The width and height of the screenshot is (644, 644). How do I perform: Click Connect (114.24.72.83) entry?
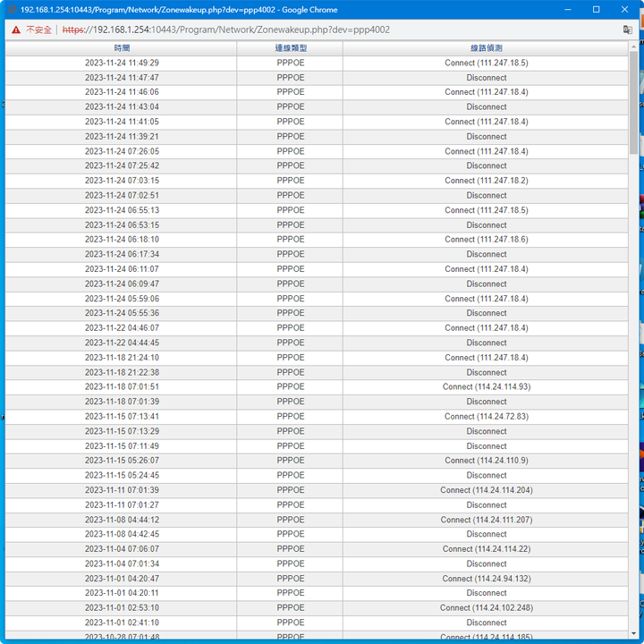tap(487, 417)
